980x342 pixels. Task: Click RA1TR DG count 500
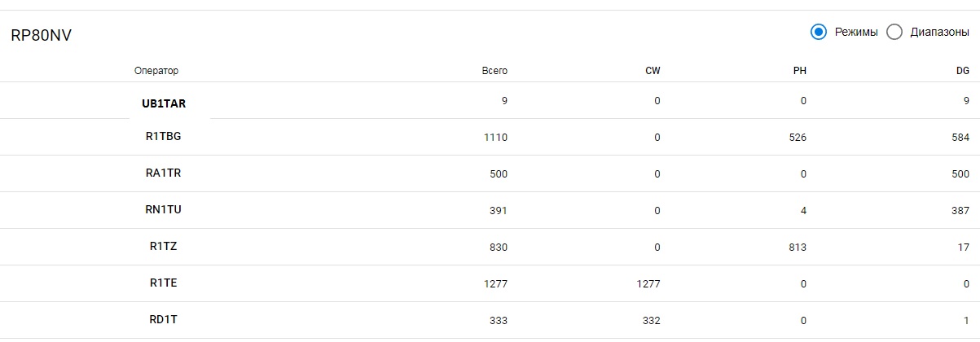958,174
